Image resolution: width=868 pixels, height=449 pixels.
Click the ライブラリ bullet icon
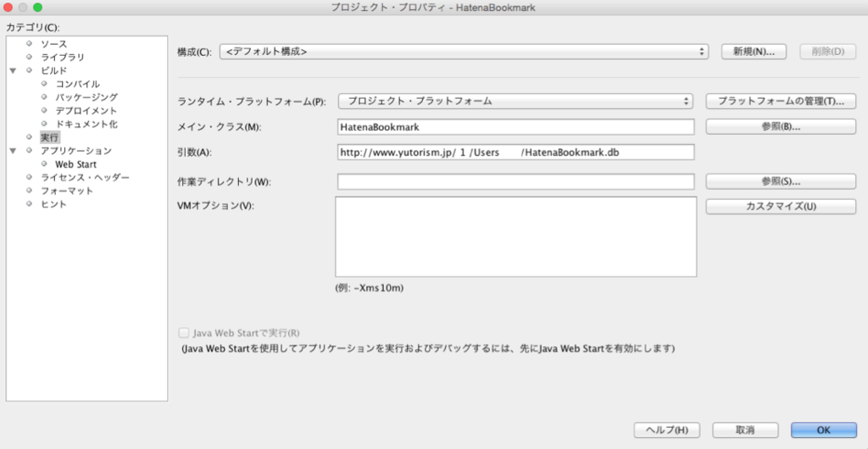[30, 57]
